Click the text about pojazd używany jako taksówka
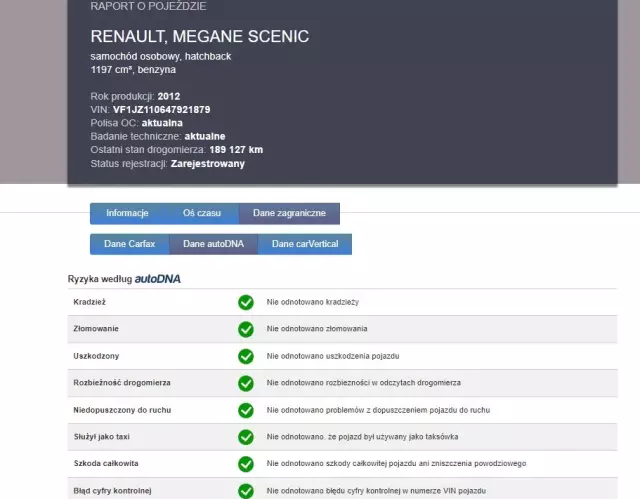Image resolution: width=640 pixels, height=499 pixels. (x=362, y=437)
